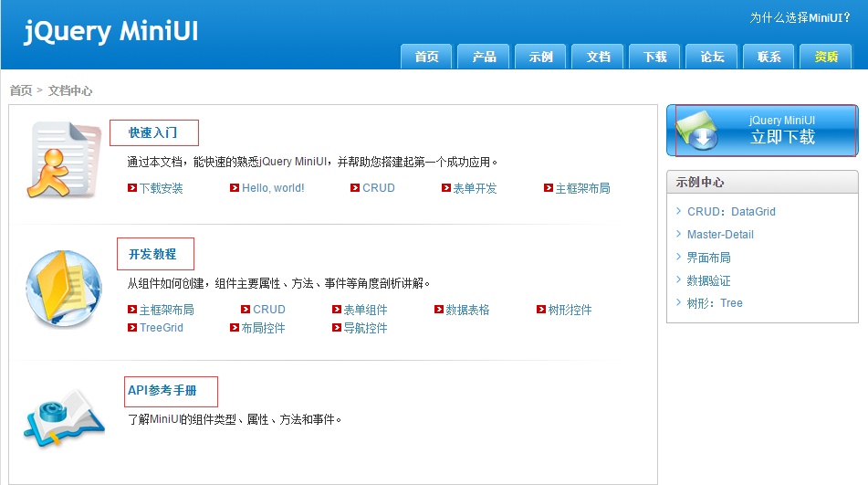Click the red arrow icon beside 表单开发
This screenshot has height=485, width=868.
446,187
